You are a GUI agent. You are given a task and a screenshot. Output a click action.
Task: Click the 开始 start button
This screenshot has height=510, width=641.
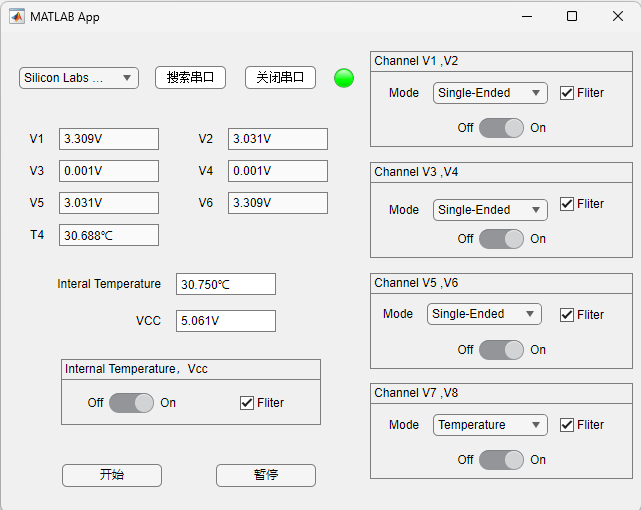(x=112, y=475)
